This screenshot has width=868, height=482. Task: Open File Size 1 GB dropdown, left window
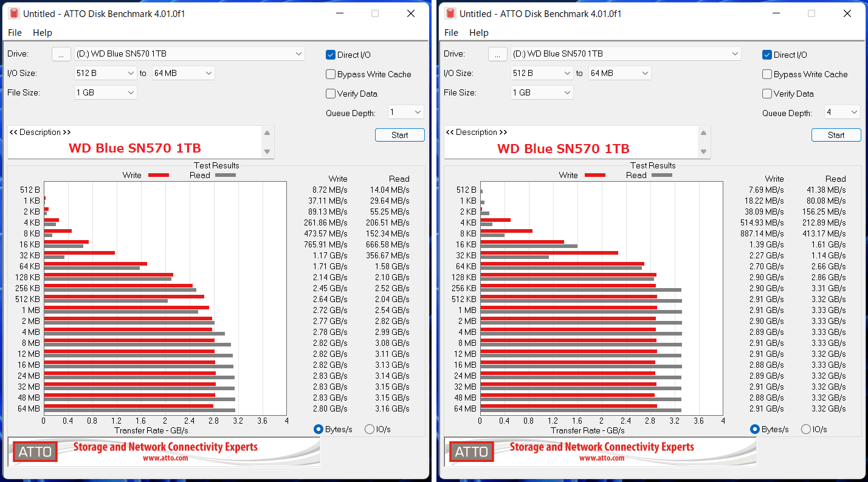click(x=106, y=92)
